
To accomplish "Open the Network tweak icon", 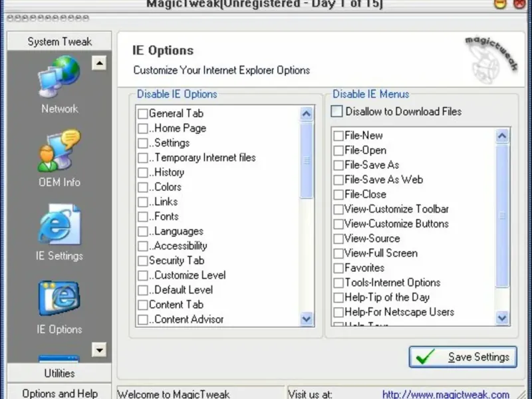I will [59, 78].
